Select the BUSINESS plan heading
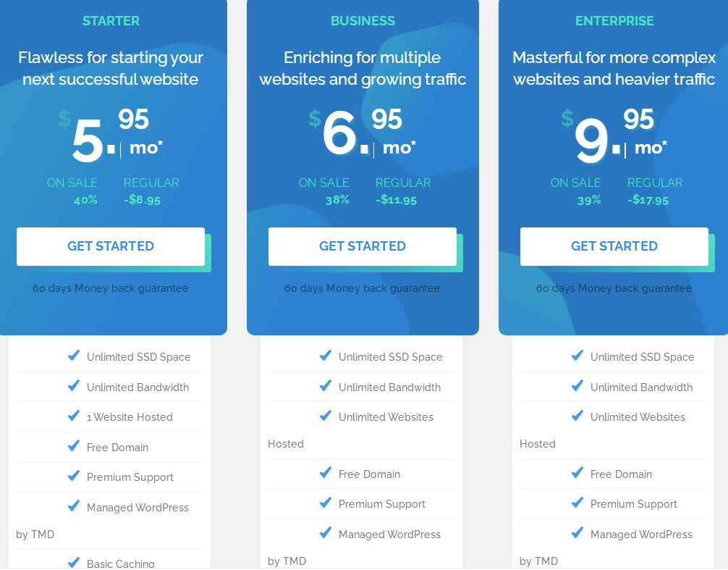 coord(363,21)
